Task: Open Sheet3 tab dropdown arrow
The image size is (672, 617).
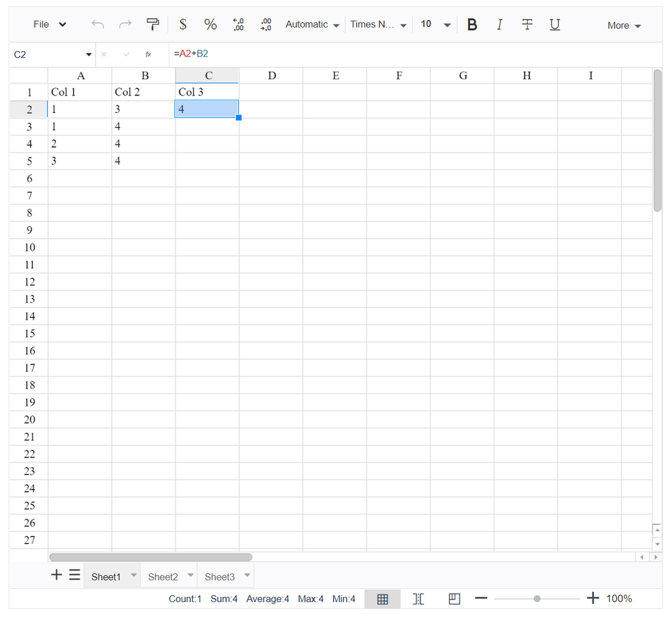Action: pyautogui.click(x=248, y=575)
